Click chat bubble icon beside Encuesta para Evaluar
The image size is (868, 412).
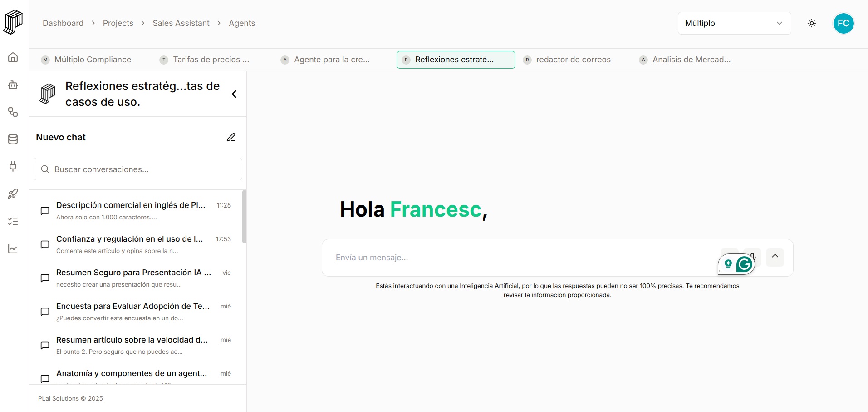(45, 312)
